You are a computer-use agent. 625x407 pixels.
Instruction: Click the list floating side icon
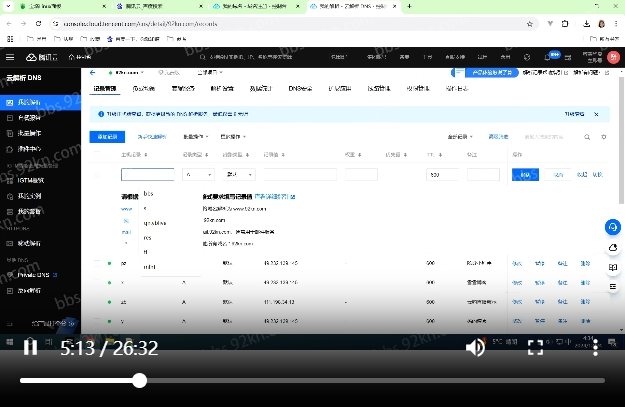click(613, 287)
